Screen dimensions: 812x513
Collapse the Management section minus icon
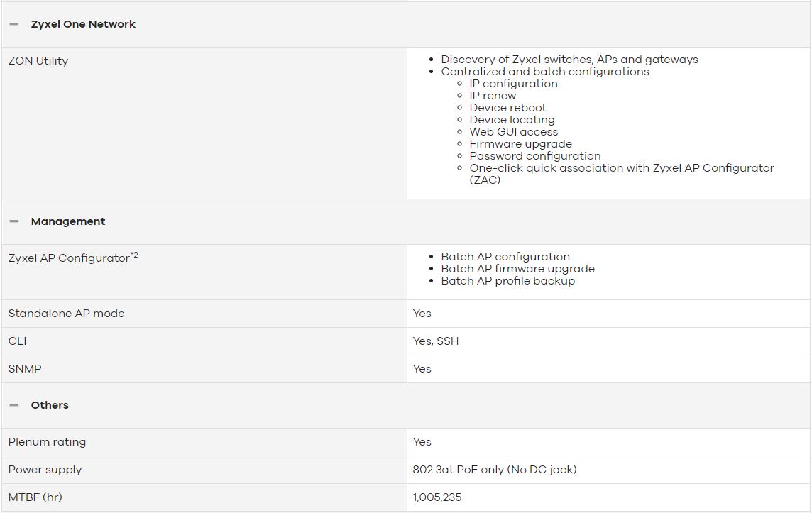14,221
